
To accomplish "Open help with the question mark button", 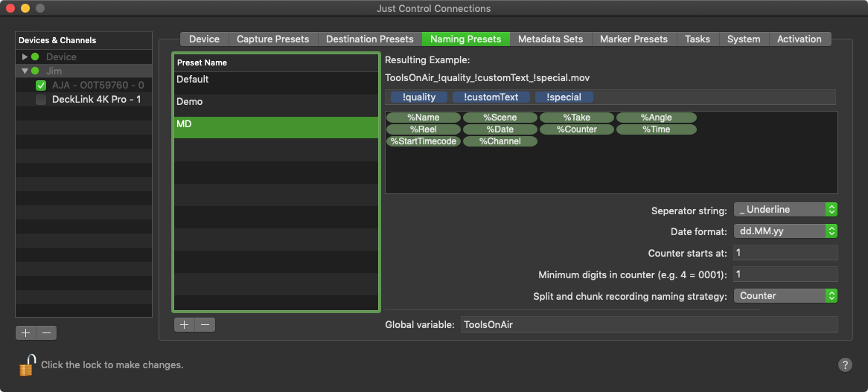I will pyautogui.click(x=845, y=364).
